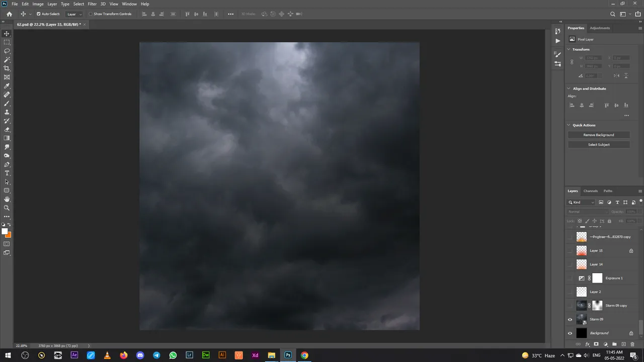Click the add layer mask icon

point(596,344)
